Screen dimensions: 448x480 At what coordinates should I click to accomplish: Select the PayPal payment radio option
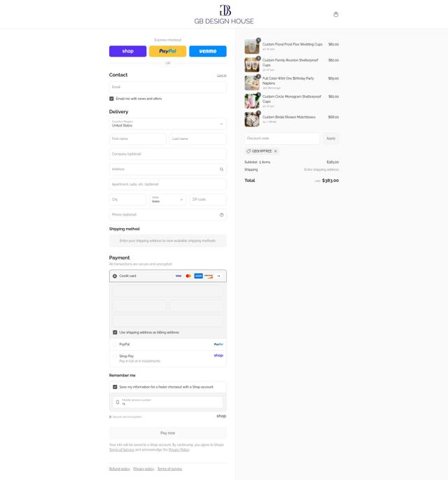(115, 344)
